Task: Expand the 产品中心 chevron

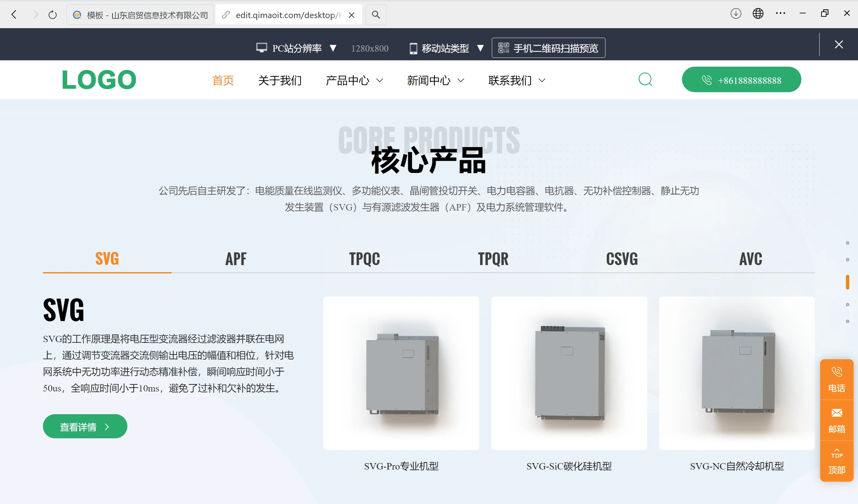Action: pyautogui.click(x=380, y=81)
